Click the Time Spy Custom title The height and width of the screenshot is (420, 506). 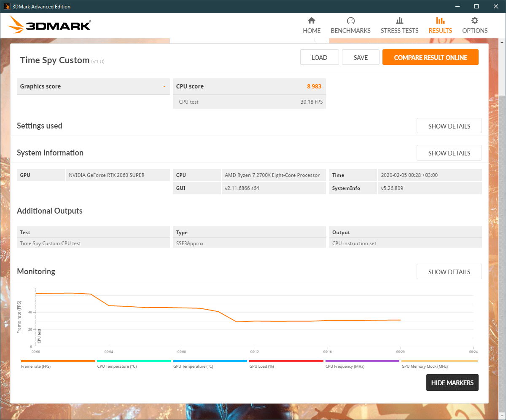(55, 60)
